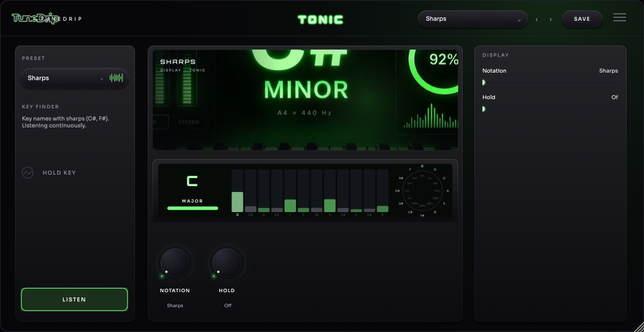Expand the left-panel Sharps preset selector
The width and height of the screenshot is (644, 332).
(x=75, y=78)
